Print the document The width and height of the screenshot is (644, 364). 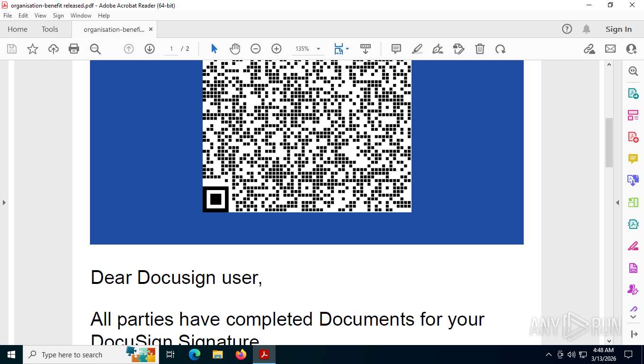[74, 49]
